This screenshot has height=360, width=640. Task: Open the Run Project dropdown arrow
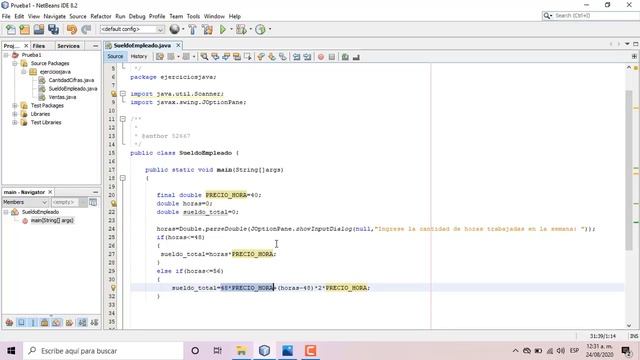point(231,29)
